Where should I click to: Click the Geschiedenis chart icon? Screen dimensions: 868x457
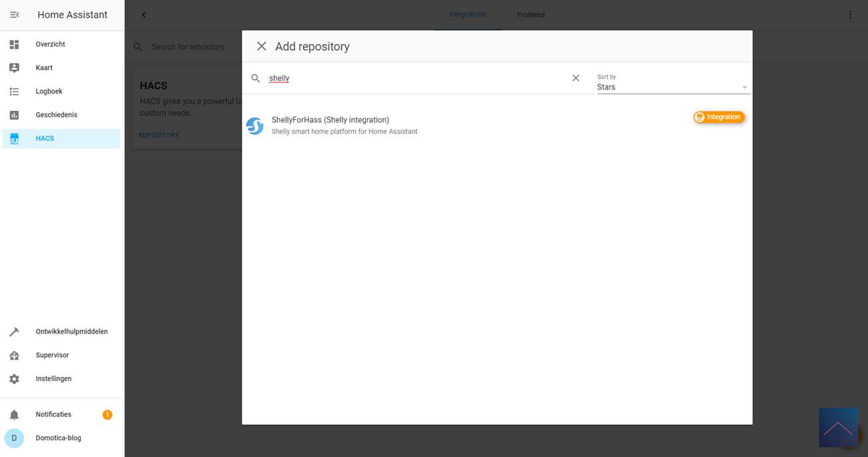click(14, 115)
